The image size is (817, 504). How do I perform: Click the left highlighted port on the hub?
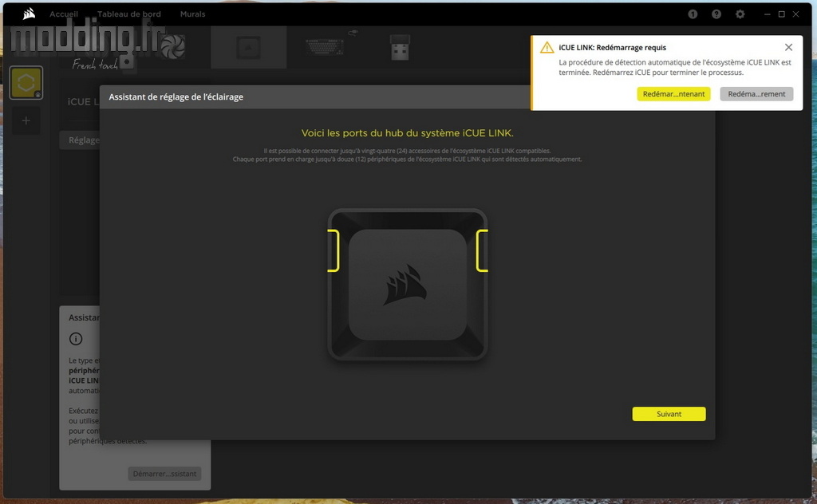coord(334,250)
